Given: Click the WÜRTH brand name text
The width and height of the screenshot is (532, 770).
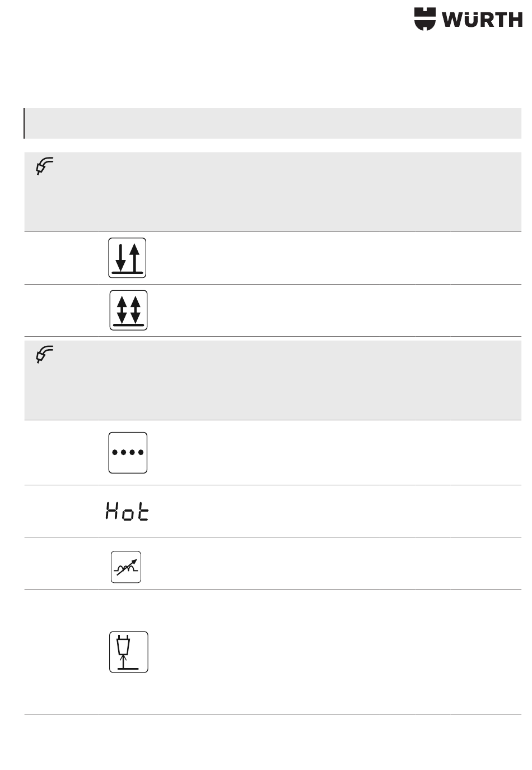Looking at the screenshot, I should [x=482, y=20].
